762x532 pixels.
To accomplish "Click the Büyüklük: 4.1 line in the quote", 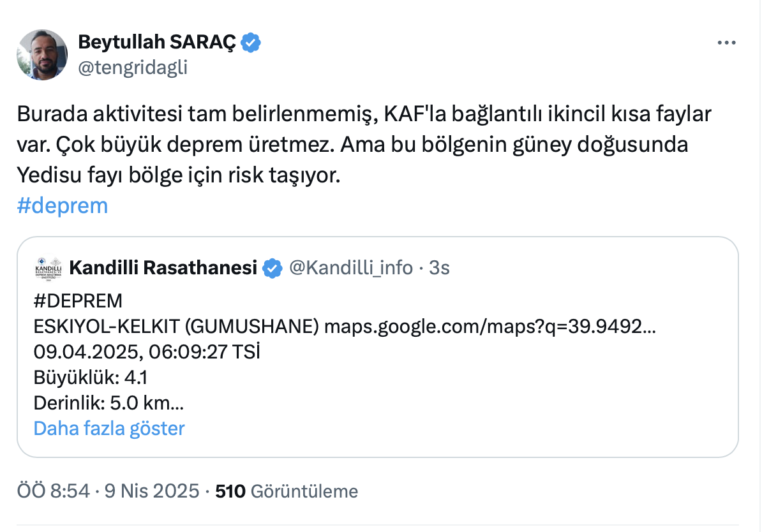I will coord(91,378).
